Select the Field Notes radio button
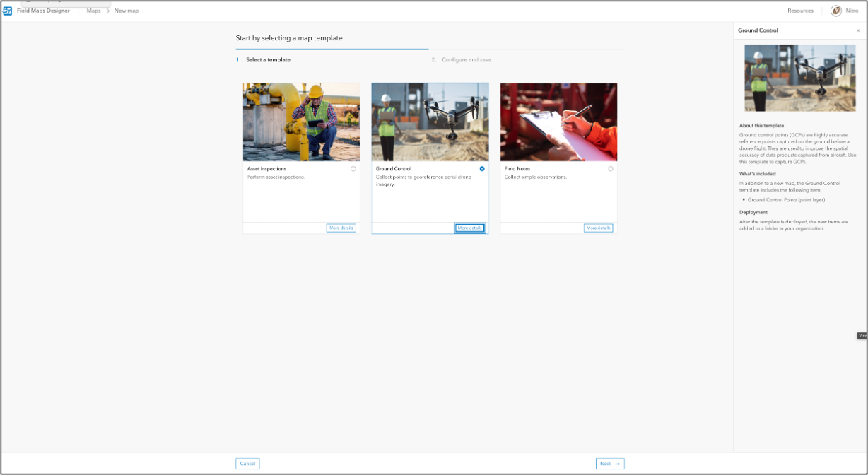The image size is (868, 475). point(611,168)
